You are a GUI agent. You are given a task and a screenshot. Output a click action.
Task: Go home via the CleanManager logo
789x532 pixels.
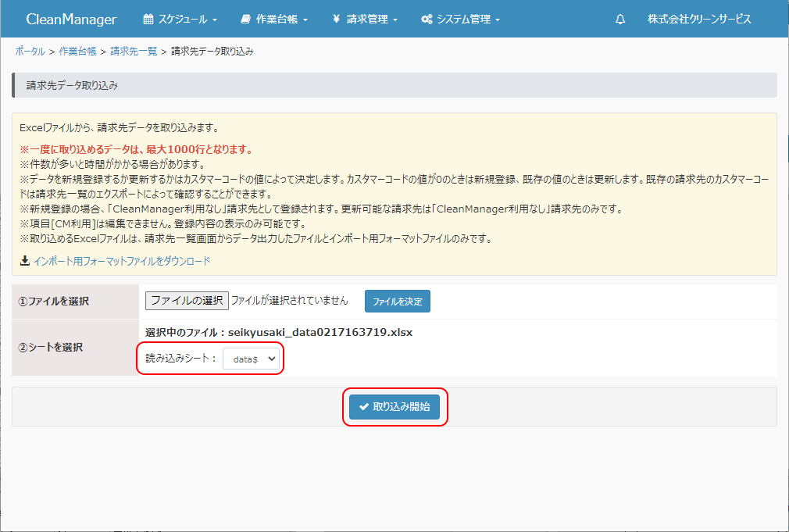[71, 20]
